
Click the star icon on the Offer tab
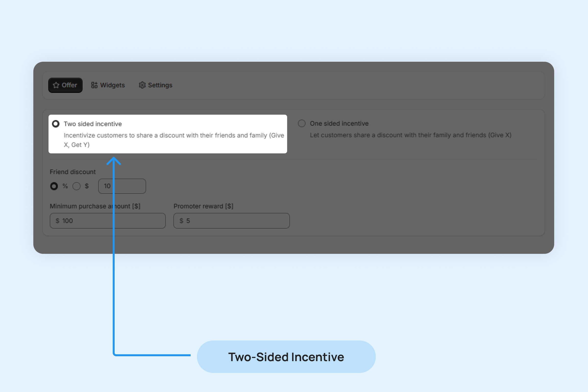point(56,85)
